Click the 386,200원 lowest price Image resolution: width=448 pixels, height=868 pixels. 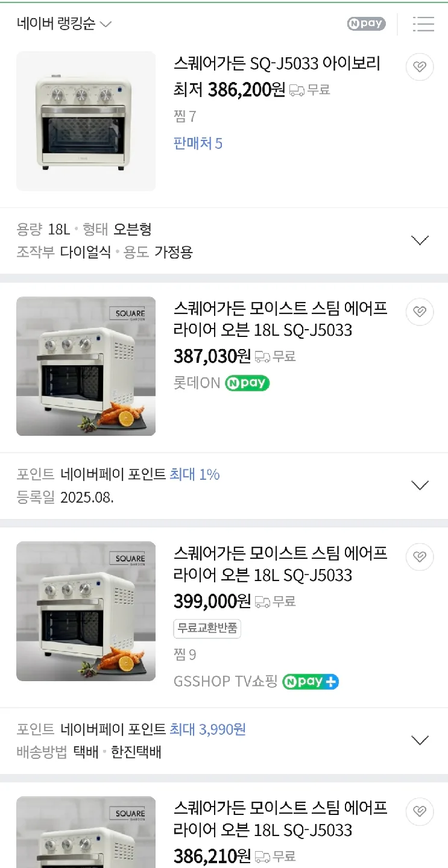coord(246,90)
